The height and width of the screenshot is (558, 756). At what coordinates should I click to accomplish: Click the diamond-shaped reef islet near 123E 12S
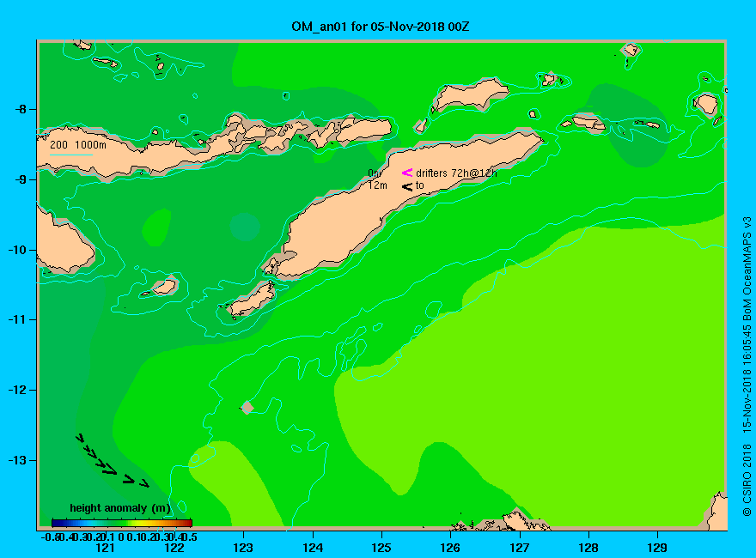(x=247, y=407)
